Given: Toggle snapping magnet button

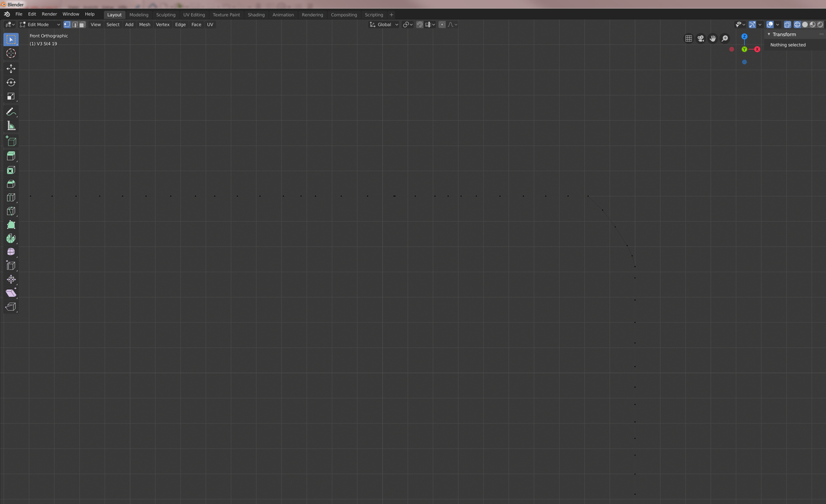Looking at the screenshot, I should click(x=419, y=25).
